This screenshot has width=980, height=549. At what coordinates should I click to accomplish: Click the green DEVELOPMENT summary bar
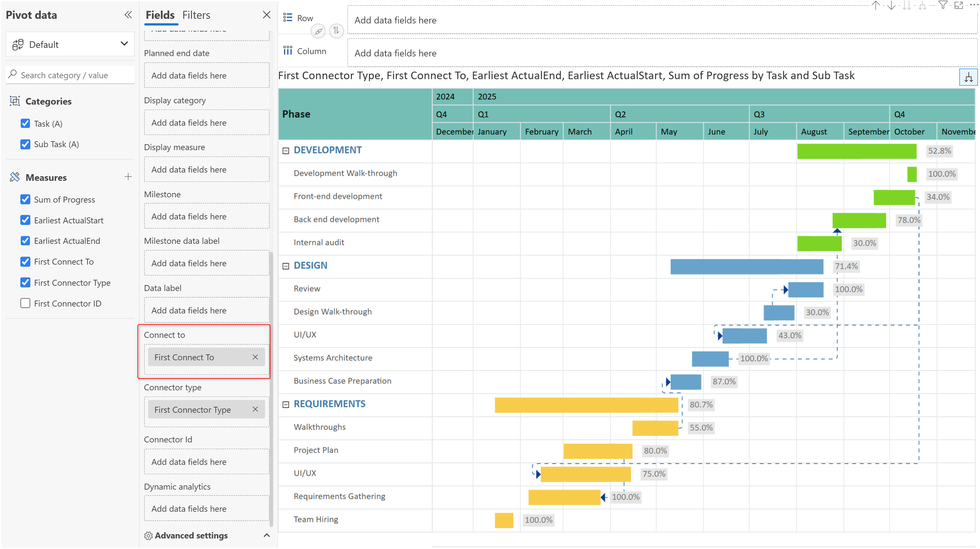point(856,151)
